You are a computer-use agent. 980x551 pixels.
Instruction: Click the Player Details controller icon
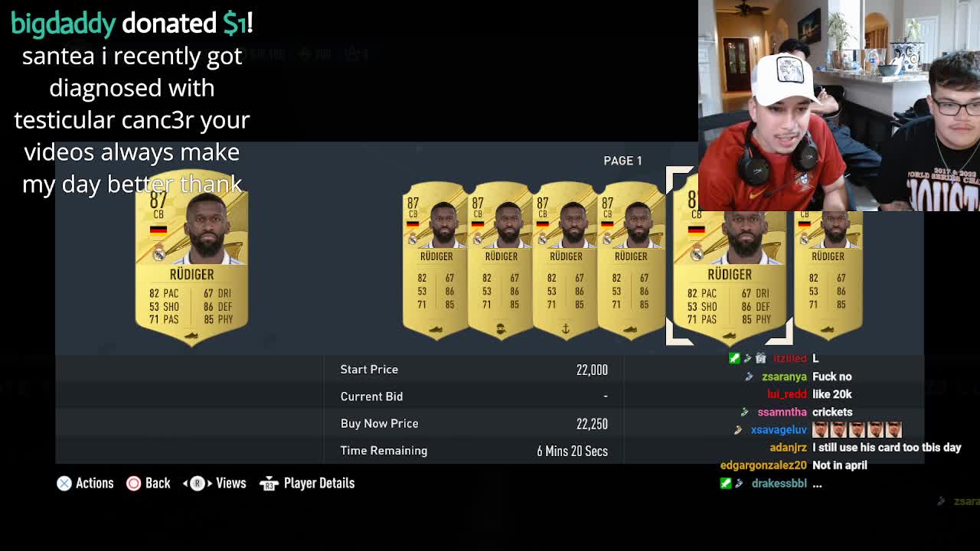coord(269,483)
